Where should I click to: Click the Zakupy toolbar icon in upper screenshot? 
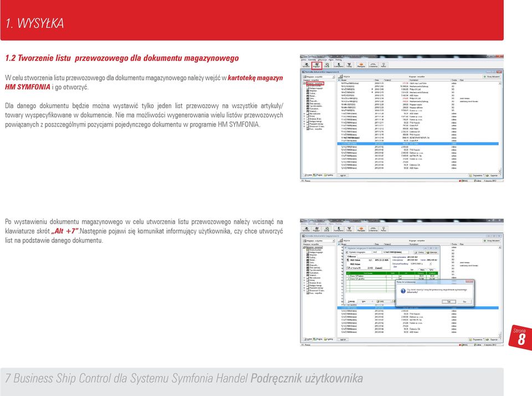pos(327,65)
